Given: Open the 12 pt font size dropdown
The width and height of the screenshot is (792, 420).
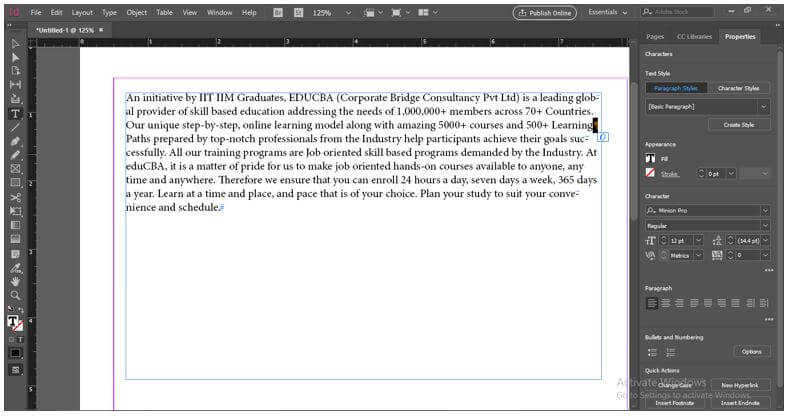Looking at the screenshot, I should coord(699,241).
